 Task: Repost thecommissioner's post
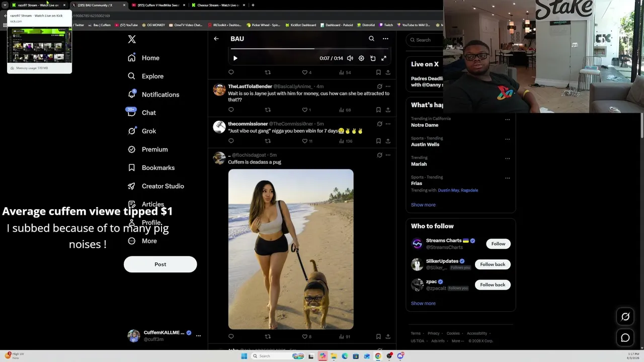pyautogui.click(x=268, y=141)
